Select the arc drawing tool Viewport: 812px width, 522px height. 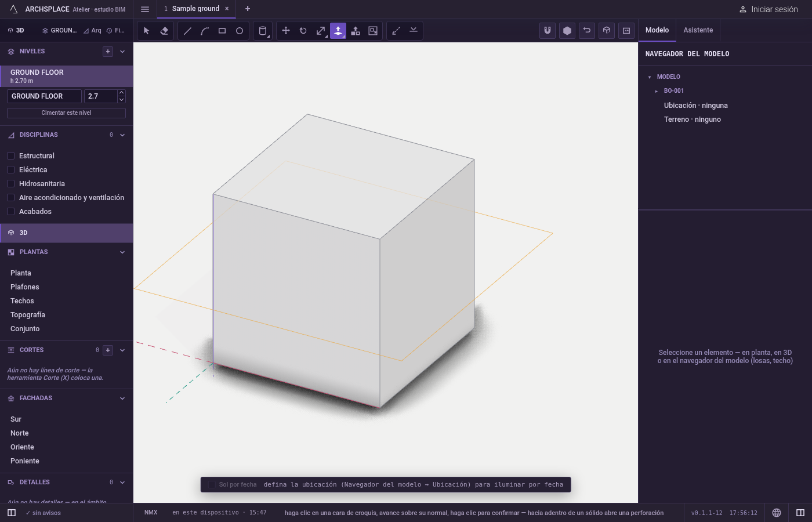point(205,31)
